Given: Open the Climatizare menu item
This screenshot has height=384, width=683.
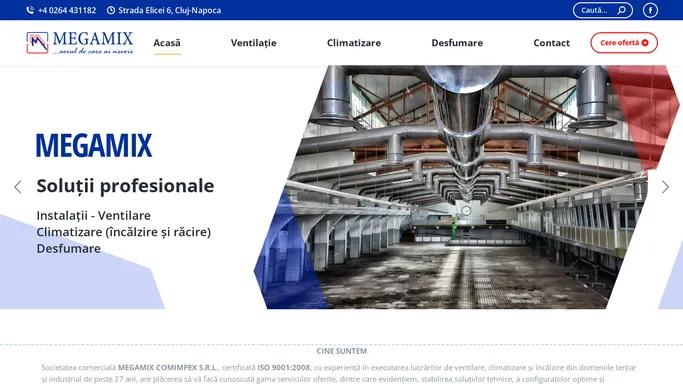Looking at the screenshot, I should click(354, 43).
